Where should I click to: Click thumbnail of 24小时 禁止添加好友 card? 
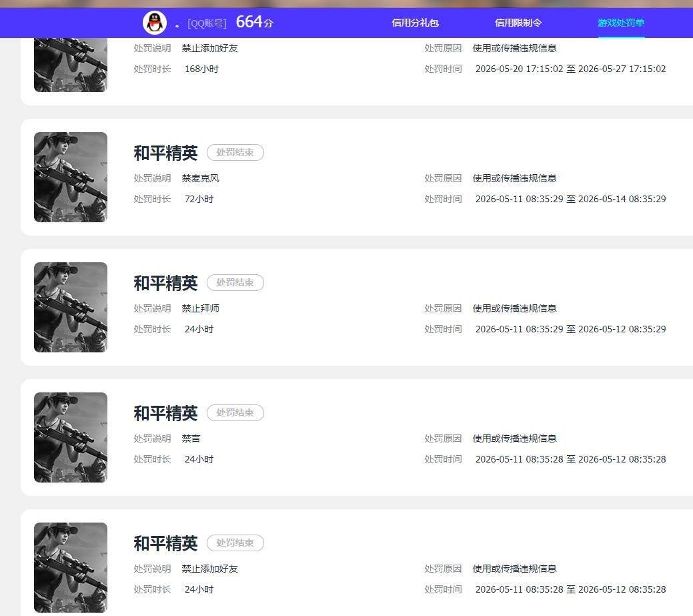[71, 567]
